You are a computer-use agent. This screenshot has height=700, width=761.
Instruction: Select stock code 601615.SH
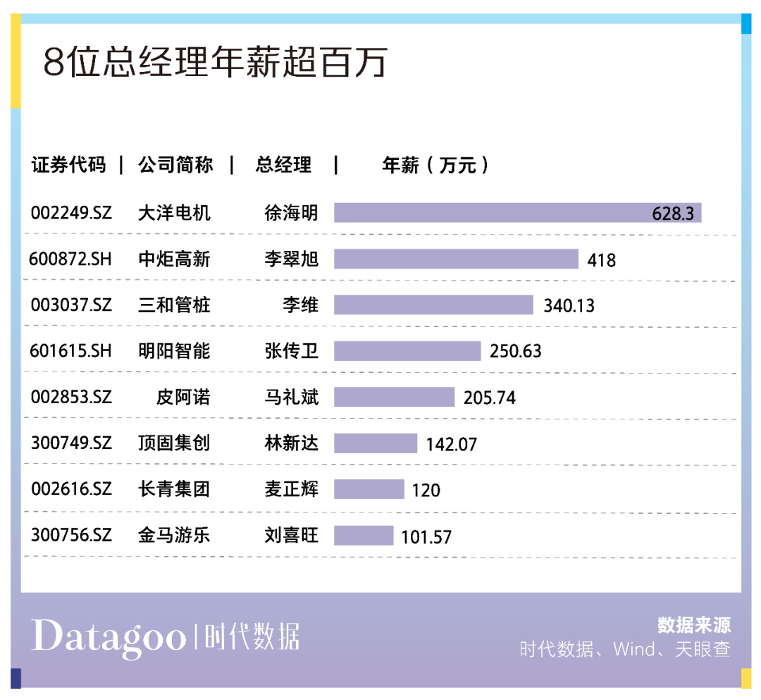click(70, 350)
